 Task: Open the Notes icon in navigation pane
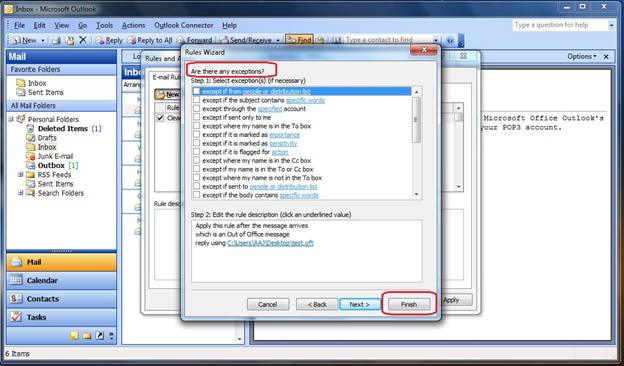coord(74,336)
